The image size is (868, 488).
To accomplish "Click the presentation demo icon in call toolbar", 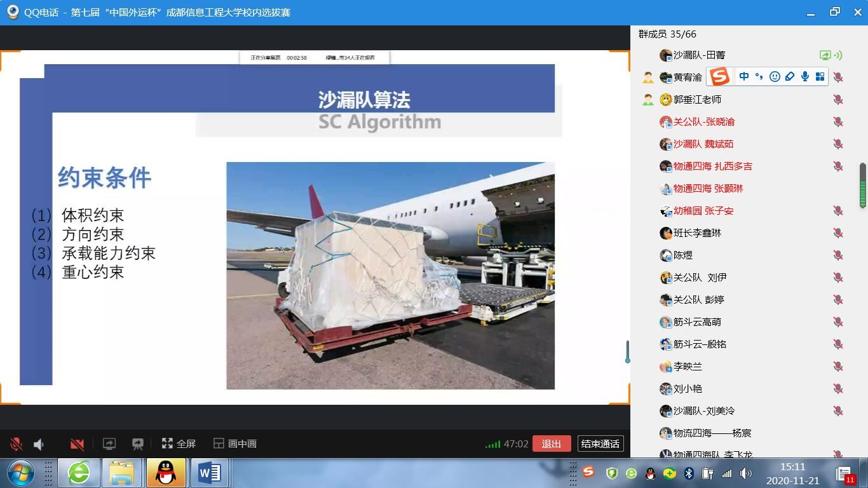I will click(137, 444).
